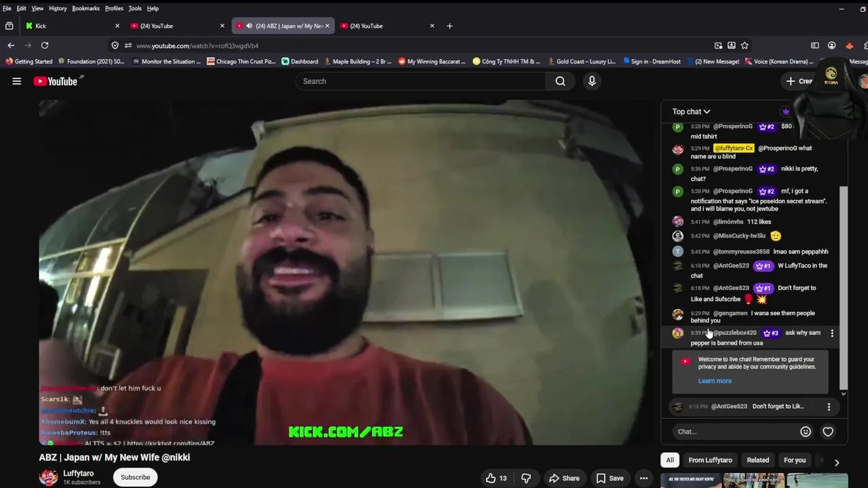Click the search magnifier button

(x=560, y=81)
